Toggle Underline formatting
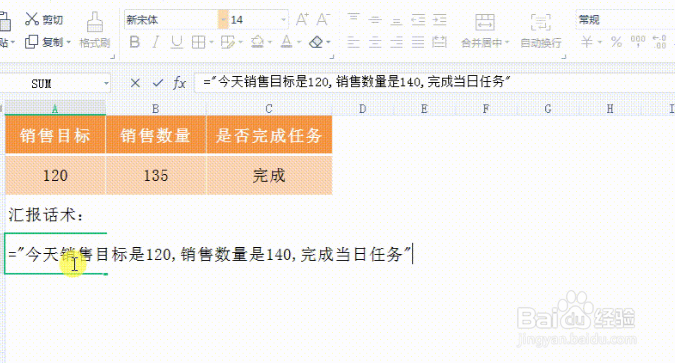 pos(176,42)
